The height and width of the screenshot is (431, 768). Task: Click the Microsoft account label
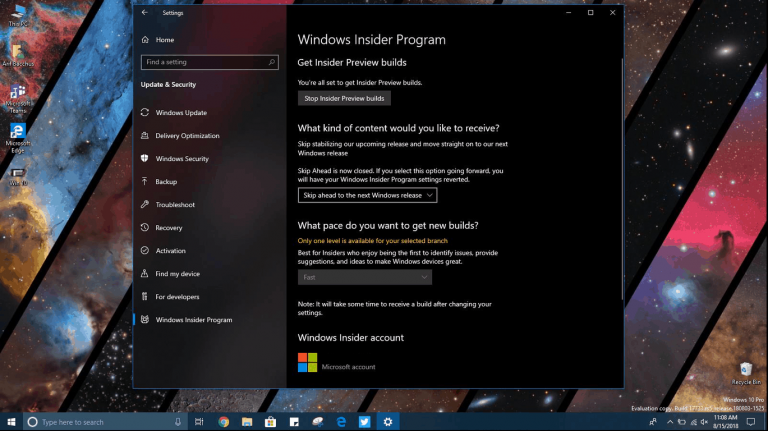point(348,367)
